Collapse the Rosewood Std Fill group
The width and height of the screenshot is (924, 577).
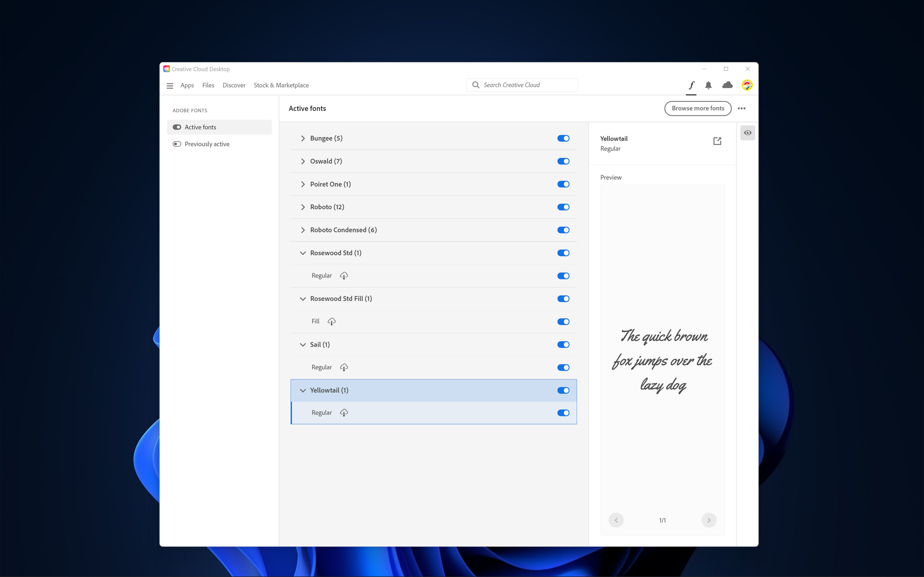[303, 299]
